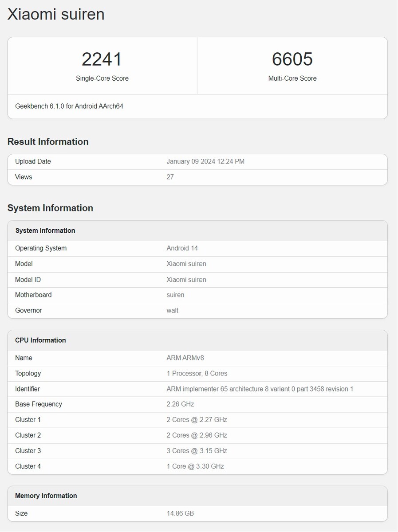Screen dimensions: 398x532
Task: Click the Cluster 3 cores value
Action: click(x=197, y=451)
